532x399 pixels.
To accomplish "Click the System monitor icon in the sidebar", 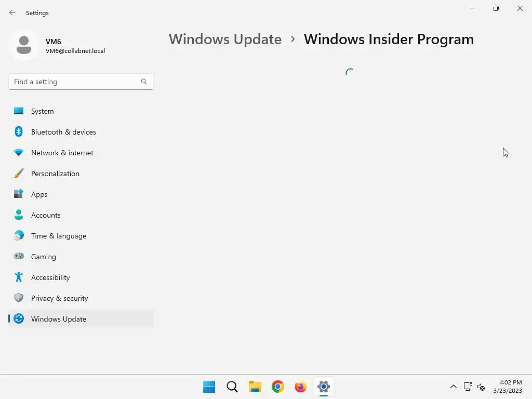I will click(19, 111).
